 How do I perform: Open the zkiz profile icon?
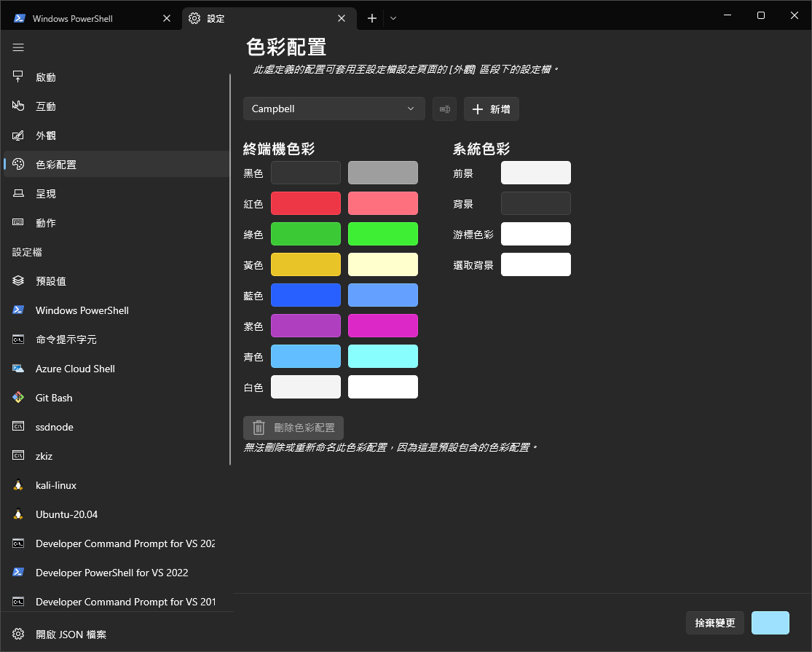18,456
